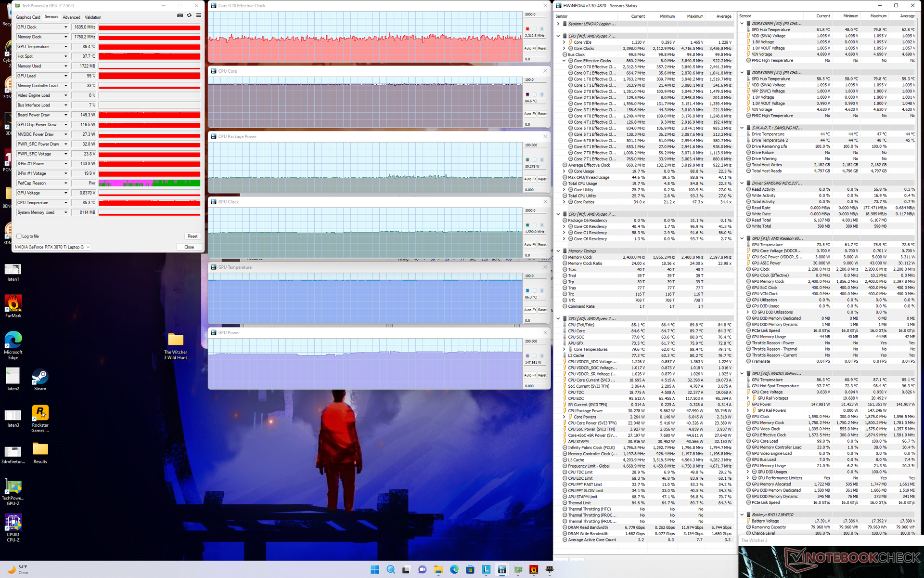Screen dimensions: 924x578
Task: Click Auto Fit on the CPU Package Power graph
Action: pos(529,179)
